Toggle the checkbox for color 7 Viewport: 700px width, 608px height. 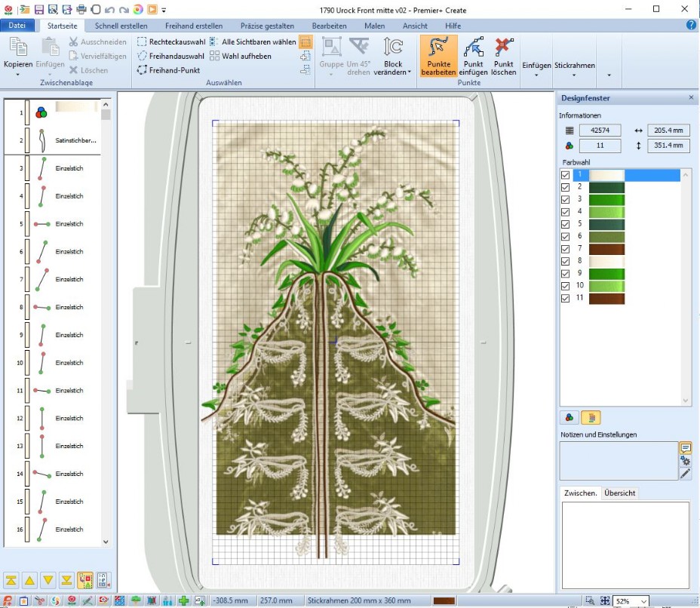coord(566,249)
